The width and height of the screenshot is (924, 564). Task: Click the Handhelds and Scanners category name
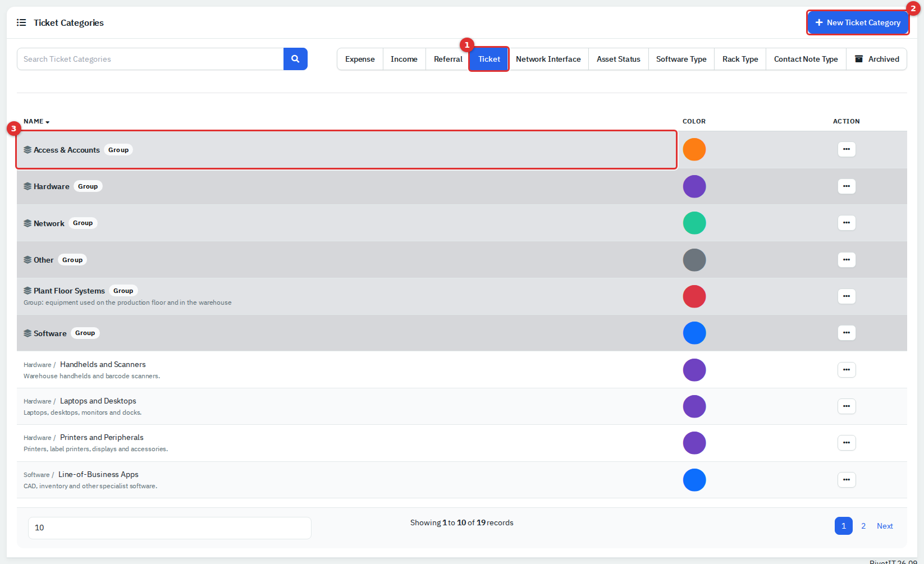point(103,364)
